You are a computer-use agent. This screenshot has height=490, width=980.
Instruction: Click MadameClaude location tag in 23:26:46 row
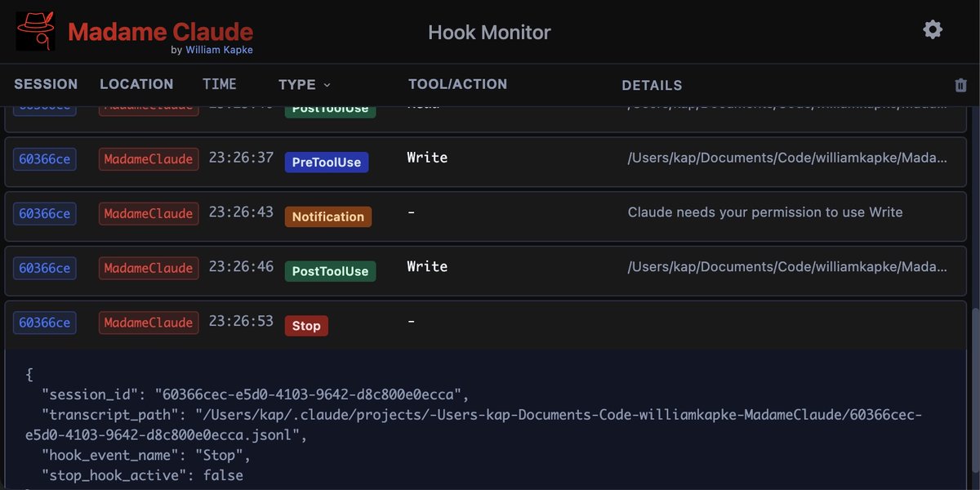(149, 268)
